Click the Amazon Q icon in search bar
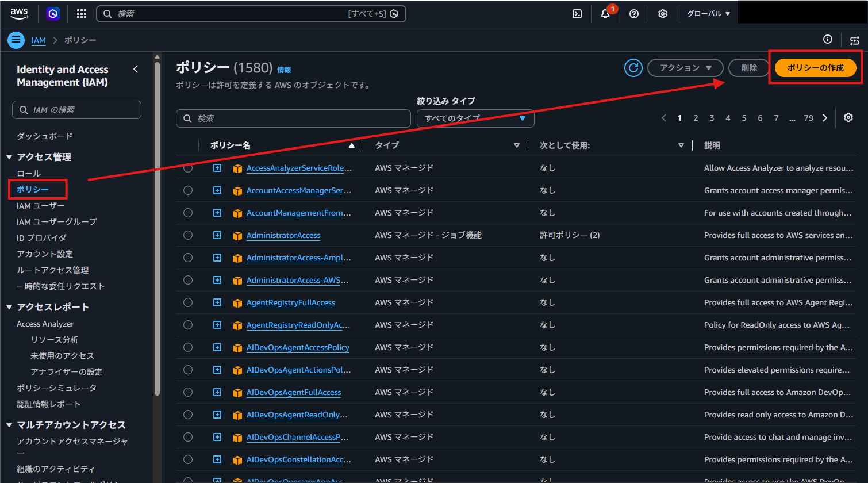 pos(394,14)
